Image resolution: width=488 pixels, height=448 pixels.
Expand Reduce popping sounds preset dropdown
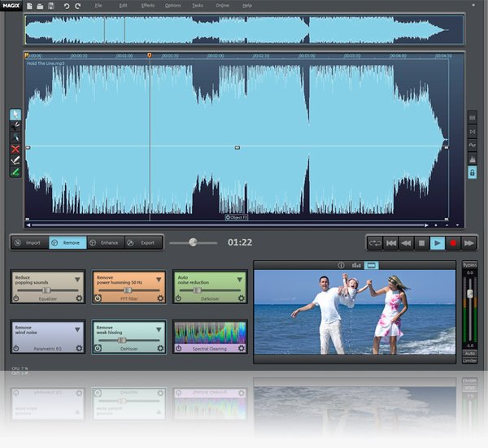(77, 280)
